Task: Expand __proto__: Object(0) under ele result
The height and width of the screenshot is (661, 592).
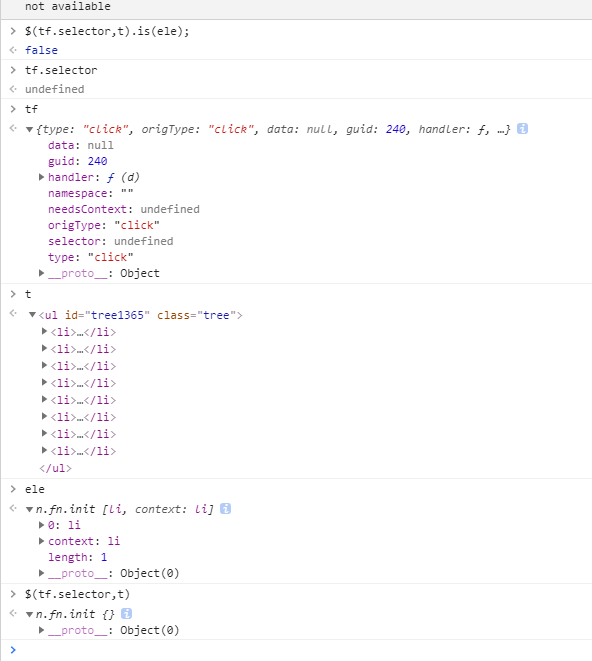Action: coord(41,573)
